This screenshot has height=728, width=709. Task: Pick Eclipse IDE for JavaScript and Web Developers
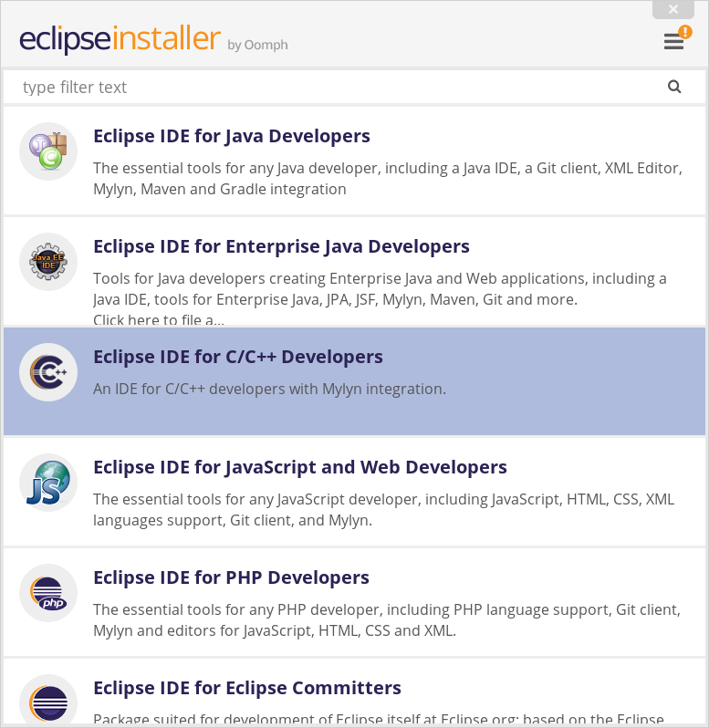click(x=300, y=467)
